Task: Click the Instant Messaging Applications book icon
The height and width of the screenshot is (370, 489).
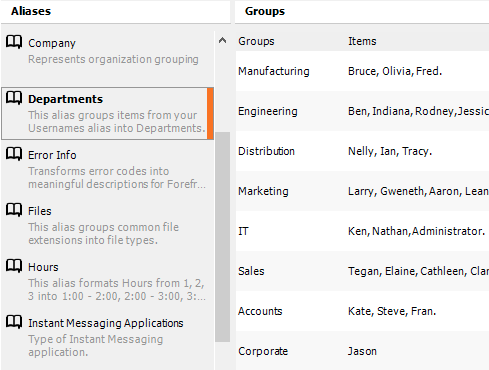Action: [x=14, y=322]
